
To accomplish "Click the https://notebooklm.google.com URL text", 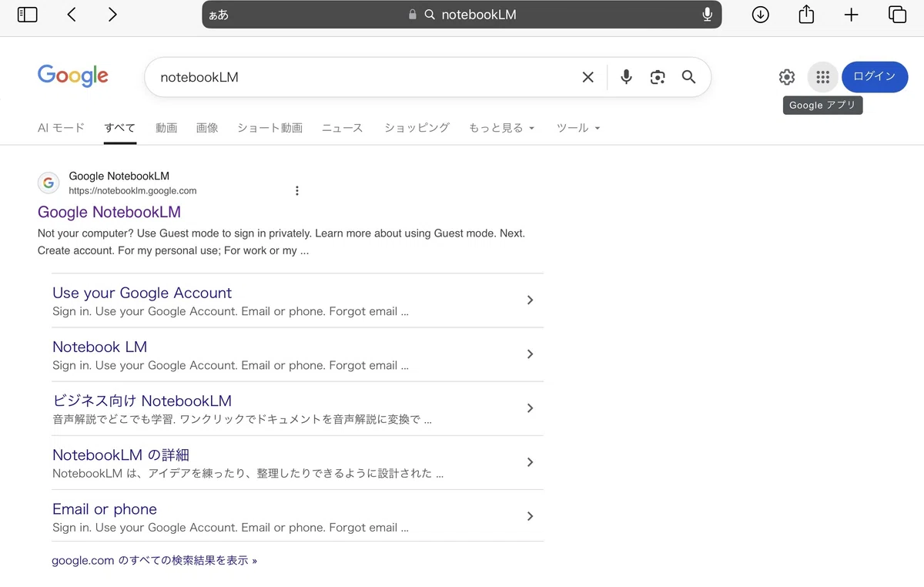I will pos(132,191).
